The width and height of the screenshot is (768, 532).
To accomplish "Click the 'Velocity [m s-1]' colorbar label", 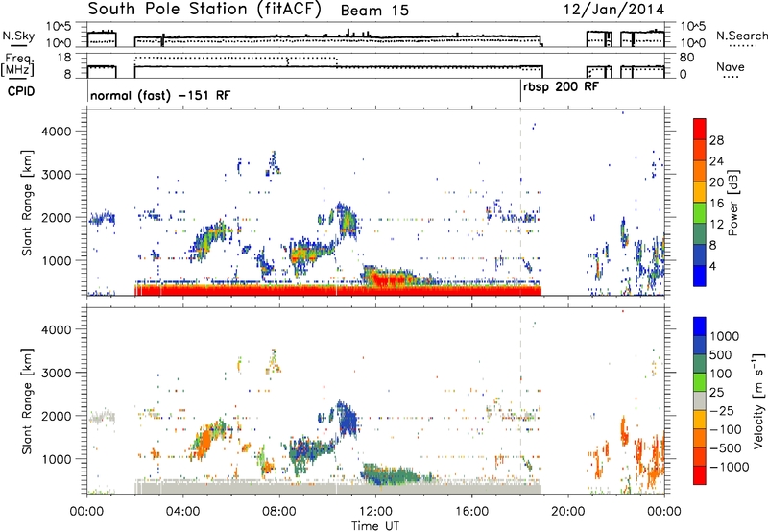I will pos(758,400).
